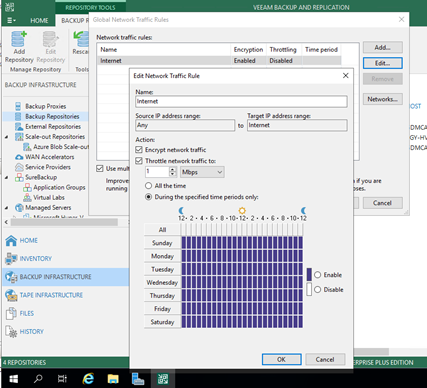427x388 pixels.
Task: Collapse Scale-out Repositories tree arrow
Action: (7, 137)
